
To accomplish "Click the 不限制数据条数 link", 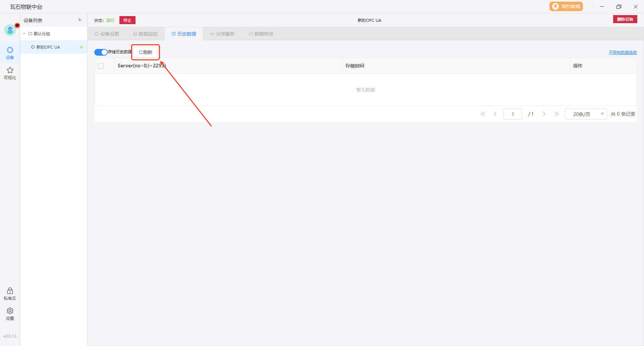I will (623, 52).
